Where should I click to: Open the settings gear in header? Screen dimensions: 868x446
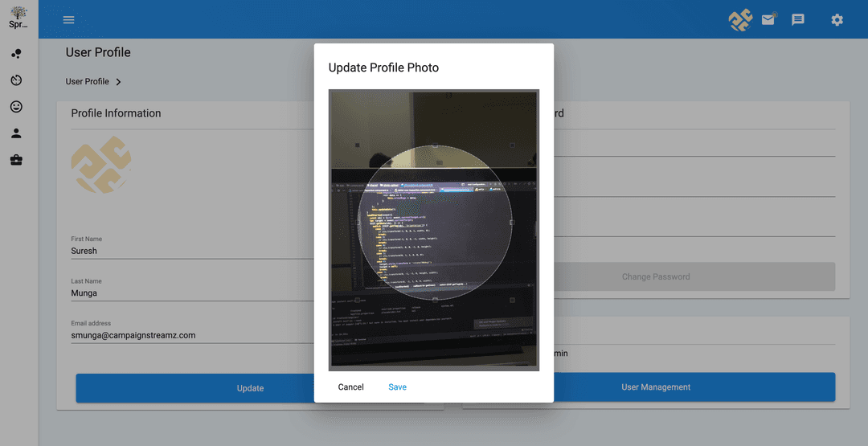tap(837, 20)
